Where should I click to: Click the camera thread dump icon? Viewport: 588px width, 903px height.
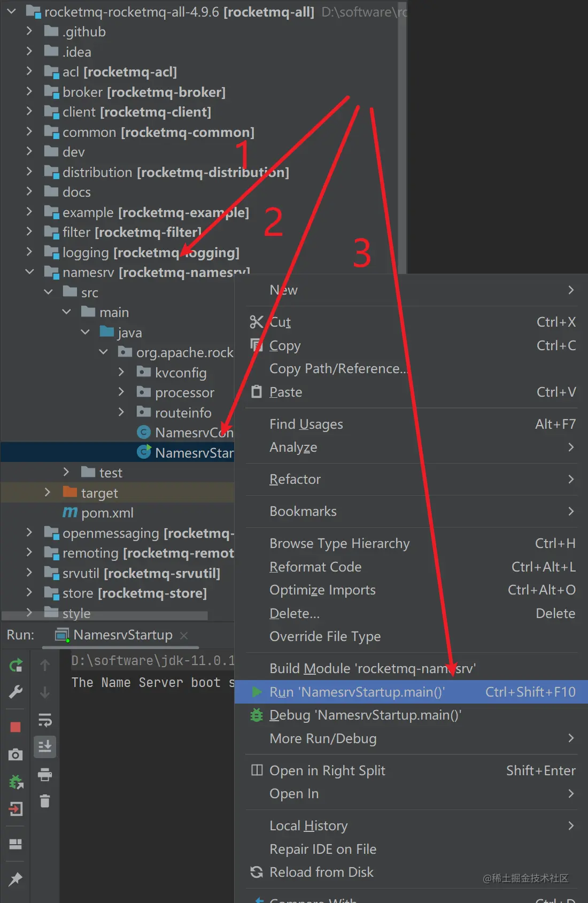point(16,754)
